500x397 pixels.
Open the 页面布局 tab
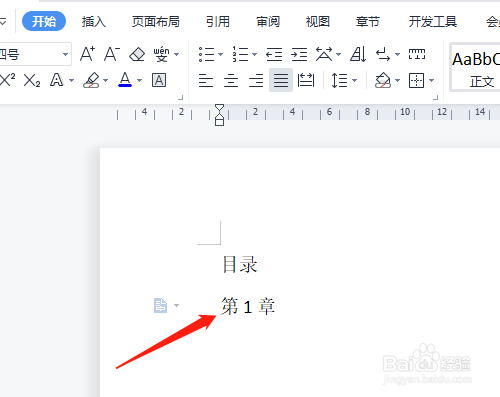(156, 22)
